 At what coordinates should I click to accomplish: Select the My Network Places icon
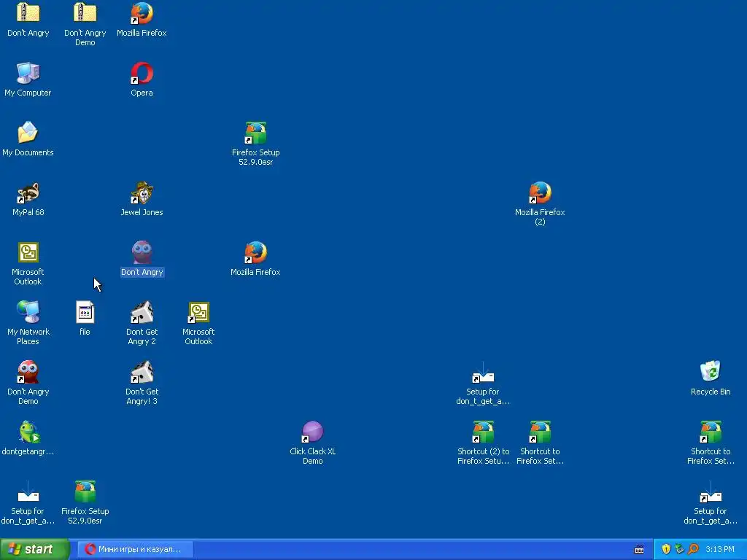pos(28,312)
